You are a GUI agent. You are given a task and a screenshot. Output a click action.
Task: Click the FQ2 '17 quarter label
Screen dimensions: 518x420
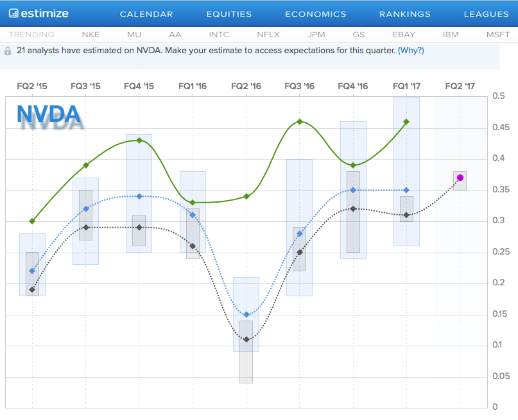(460, 87)
